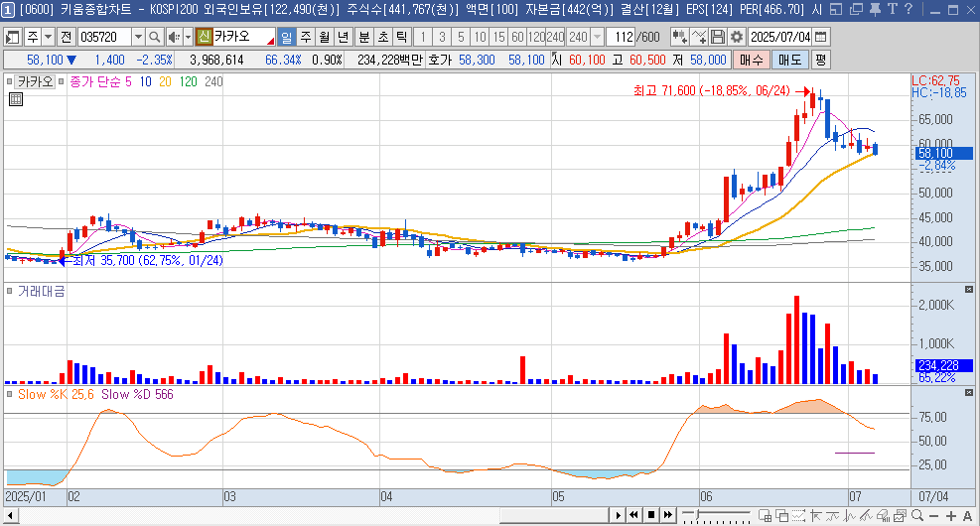The width and height of the screenshot is (980, 526).
Task: Click the horizontal chart scrollbar thumb
Action: [554, 515]
